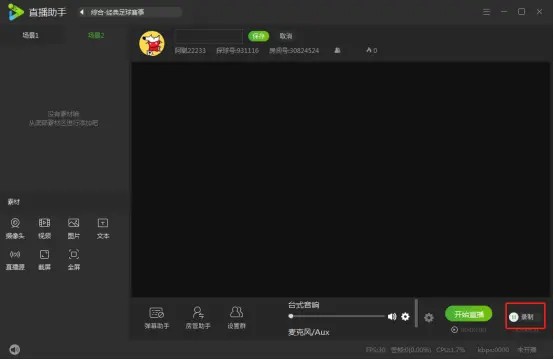The height and width of the screenshot is (360, 554).
Task: Click the desktop audio volume slider
Action: 336,316
